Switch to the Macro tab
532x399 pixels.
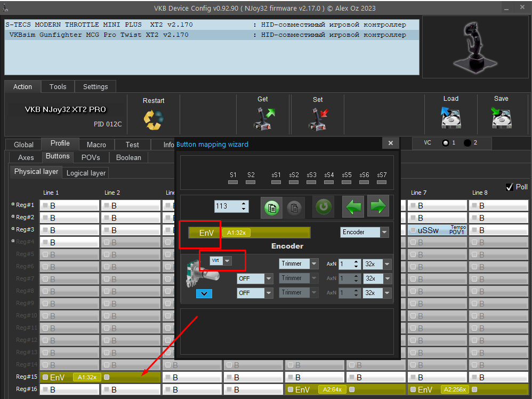pos(96,145)
